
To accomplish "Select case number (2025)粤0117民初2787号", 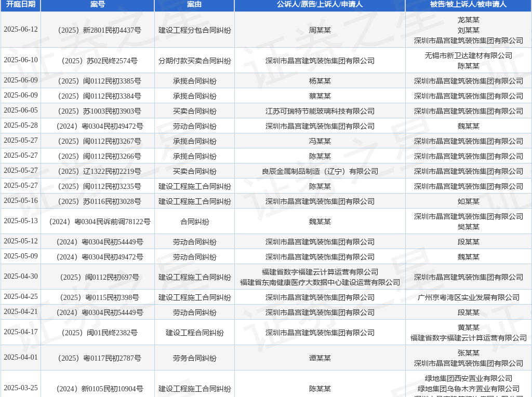I will coord(98,358).
